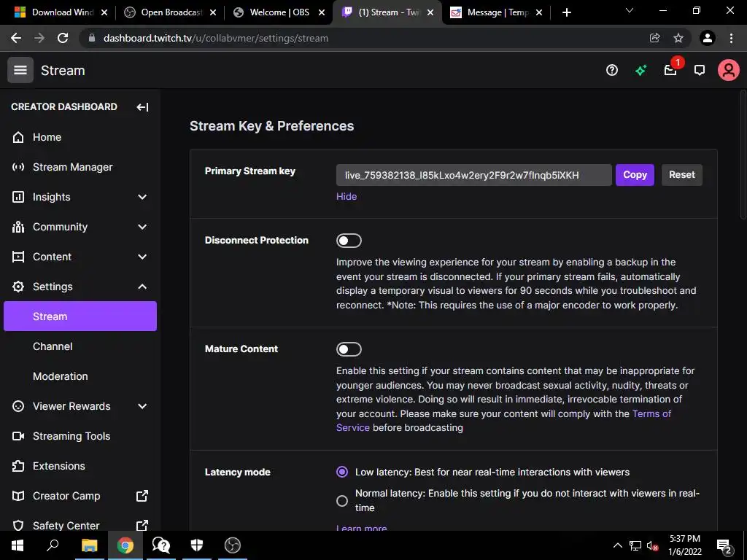Close the Welcome | OBS tab

coord(322,12)
